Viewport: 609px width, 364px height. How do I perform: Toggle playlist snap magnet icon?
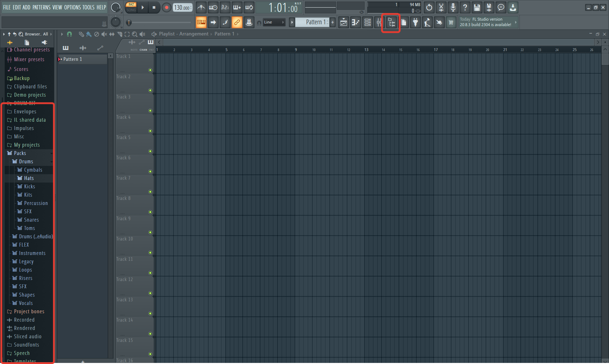[70, 34]
